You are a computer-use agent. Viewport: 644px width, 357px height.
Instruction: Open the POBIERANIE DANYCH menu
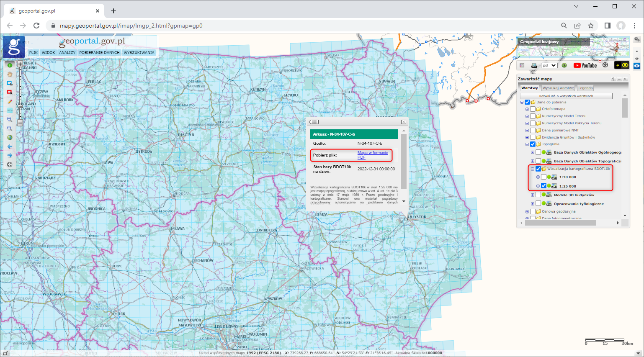(99, 53)
